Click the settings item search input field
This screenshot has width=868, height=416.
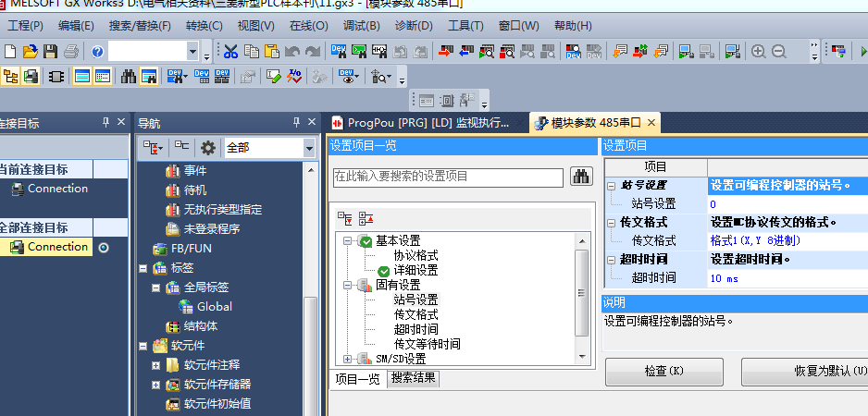click(x=448, y=177)
